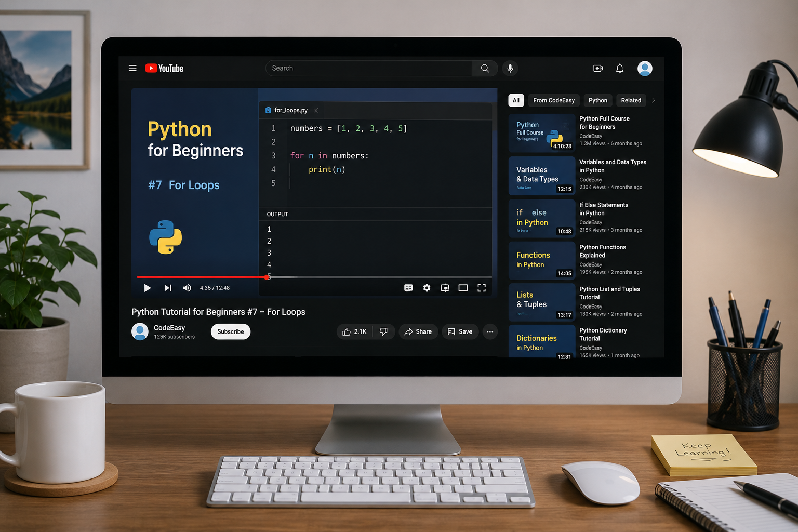Image resolution: width=798 pixels, height=532 pixels.
Task: Open "Variables and Data Types in Python" title
Action: [613, 166]
